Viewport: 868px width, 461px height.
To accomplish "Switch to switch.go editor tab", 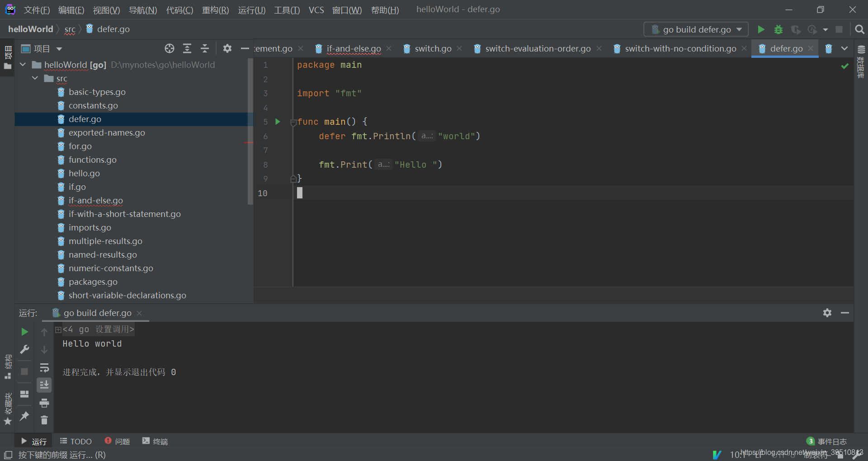I will [x=433, y=48].
